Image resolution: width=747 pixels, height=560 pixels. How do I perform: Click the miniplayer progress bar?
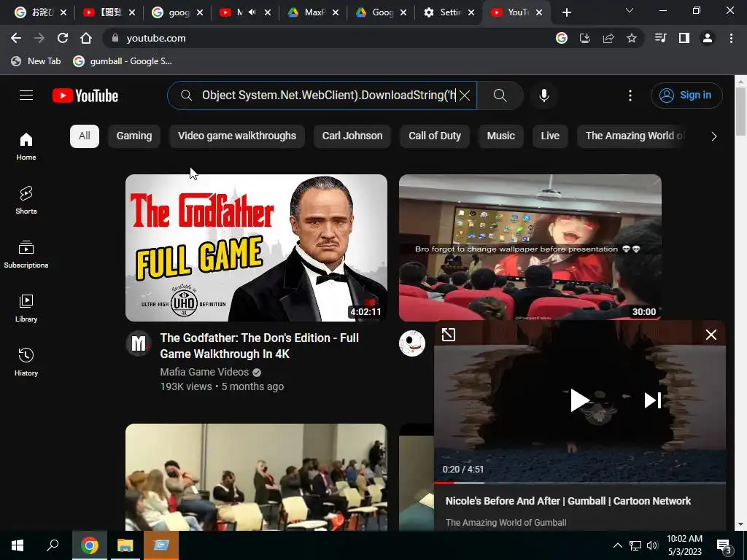580,483
